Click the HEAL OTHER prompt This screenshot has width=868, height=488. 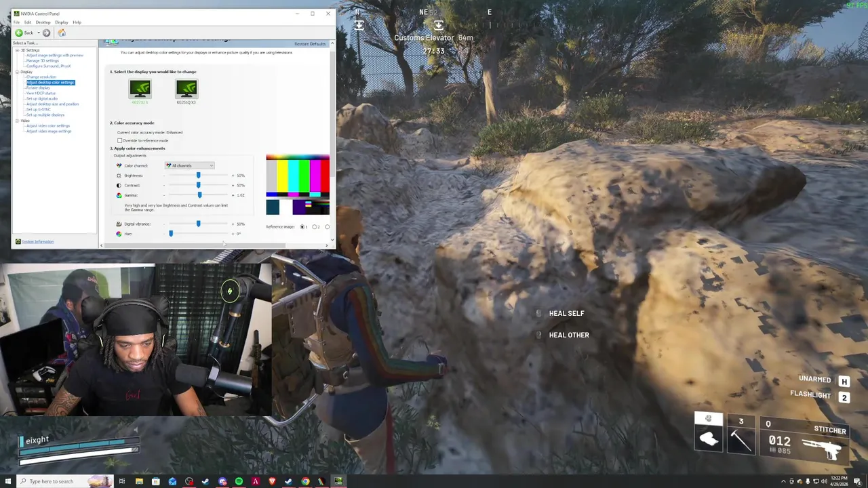(x=569, y=335)
